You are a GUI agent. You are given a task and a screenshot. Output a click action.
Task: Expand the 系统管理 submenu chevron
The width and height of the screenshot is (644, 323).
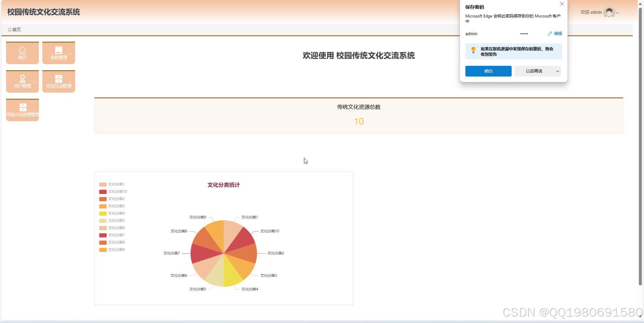pyautogui.click(x=70, y=53)
